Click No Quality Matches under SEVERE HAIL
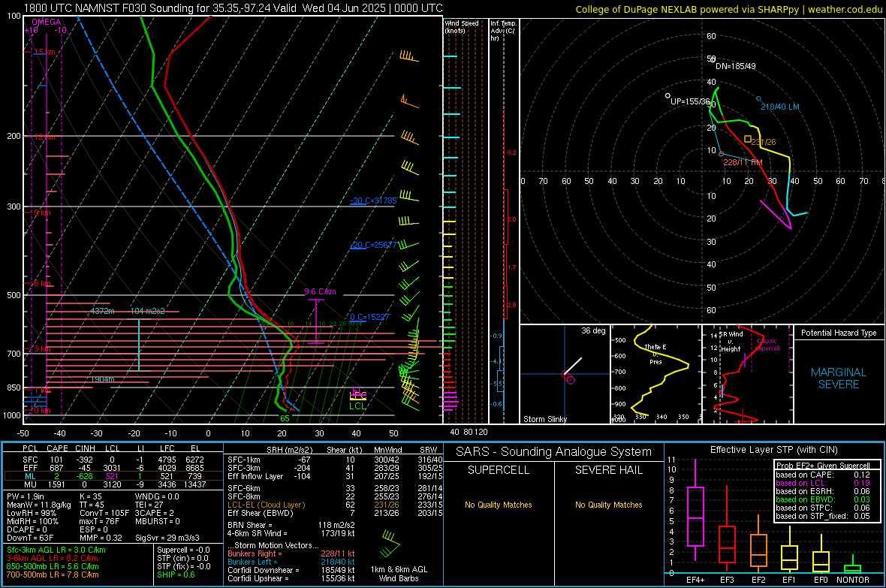Image resolution: width=886 pixels, height=588 pixels. [608, 505]
